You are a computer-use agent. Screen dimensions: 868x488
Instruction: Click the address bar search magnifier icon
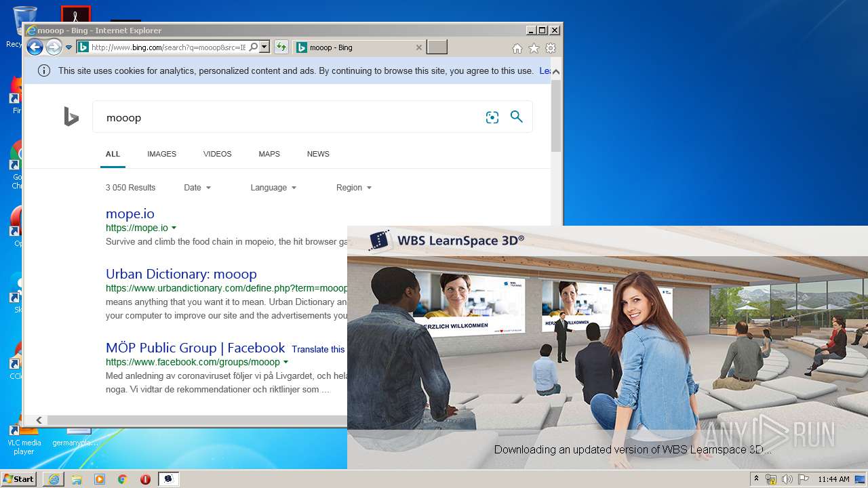pyautogui.click(x=254, y=47)
